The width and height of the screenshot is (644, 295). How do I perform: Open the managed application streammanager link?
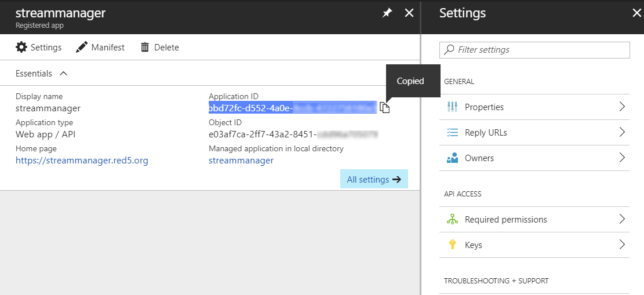241,160
